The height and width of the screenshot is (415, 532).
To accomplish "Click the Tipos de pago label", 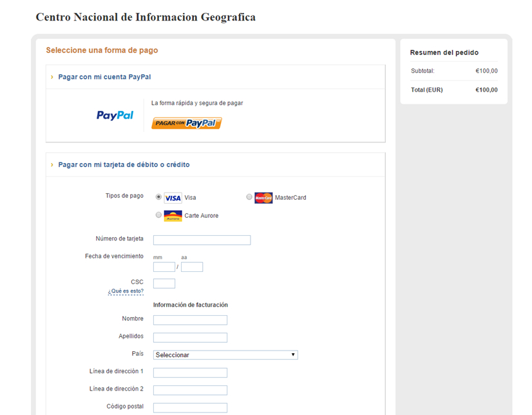I will coord(124,196).
